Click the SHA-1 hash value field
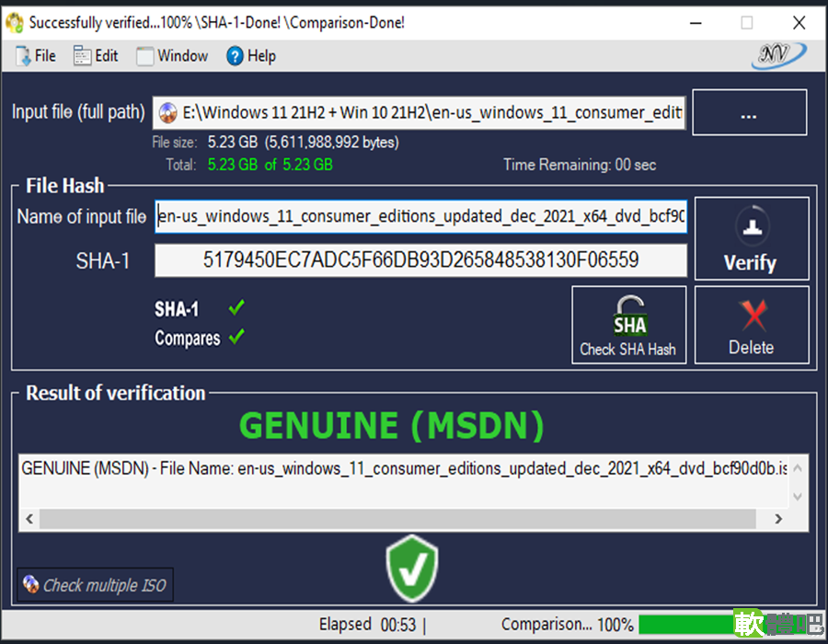This screenshot has width=828, height=644. 420,260
